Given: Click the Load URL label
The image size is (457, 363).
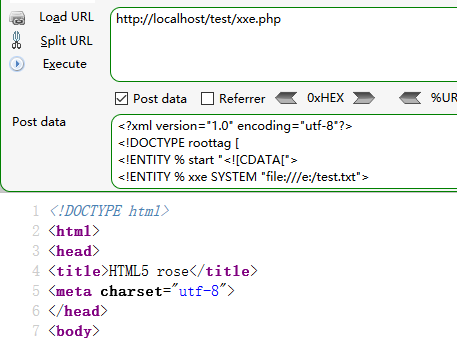Looking at the screenshot, I should pos(66,17).
